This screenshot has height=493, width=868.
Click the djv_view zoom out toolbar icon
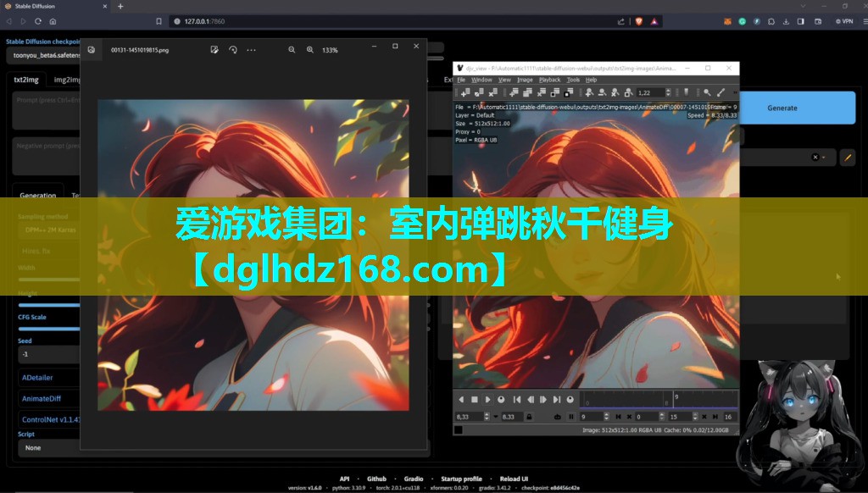pos(602,92)
